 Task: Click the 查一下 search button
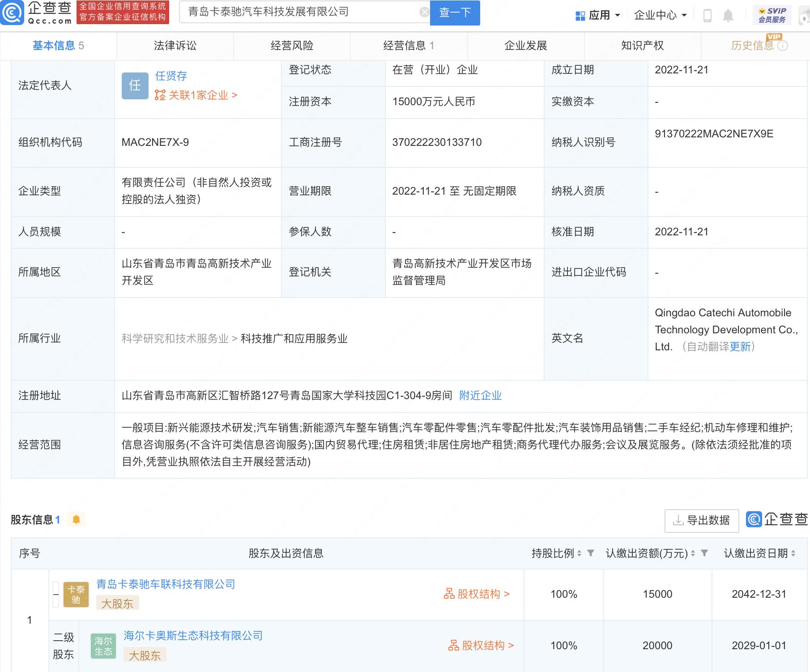(x=455, y=13)
